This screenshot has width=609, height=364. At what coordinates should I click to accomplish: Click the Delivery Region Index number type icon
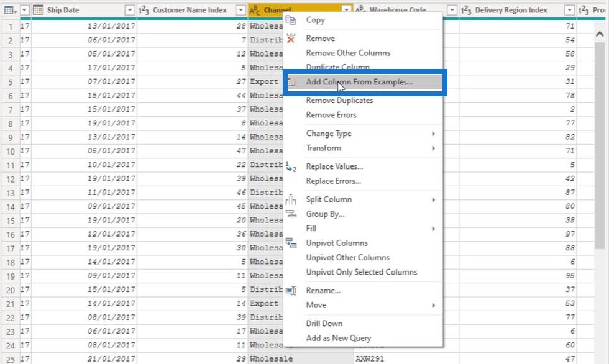tap(465, 10)
